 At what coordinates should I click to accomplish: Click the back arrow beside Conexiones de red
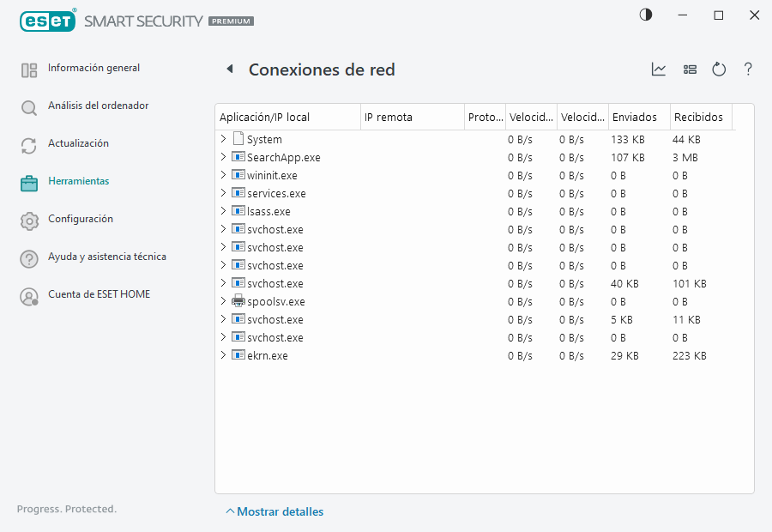(230, 70)
